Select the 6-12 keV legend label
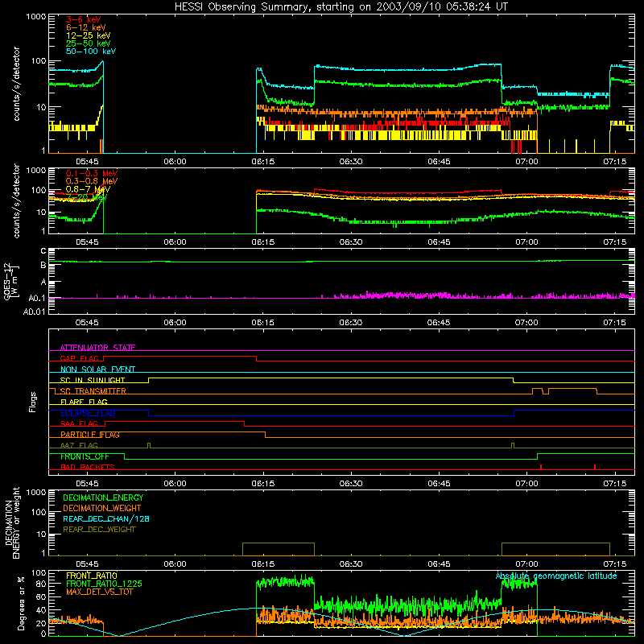The height and width of the screenshot is (644, 644). pyautogui.click(x=86, y=27)
